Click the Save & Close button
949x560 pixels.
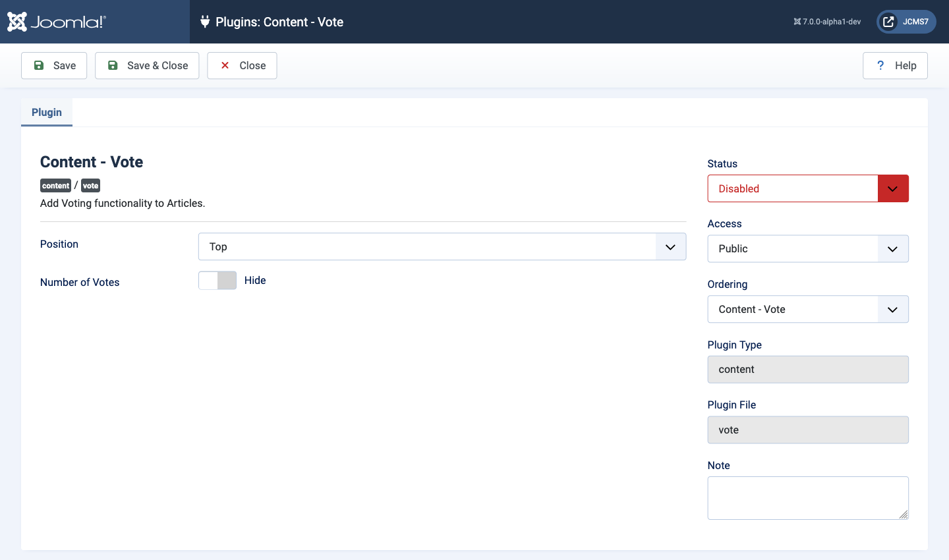147,65
